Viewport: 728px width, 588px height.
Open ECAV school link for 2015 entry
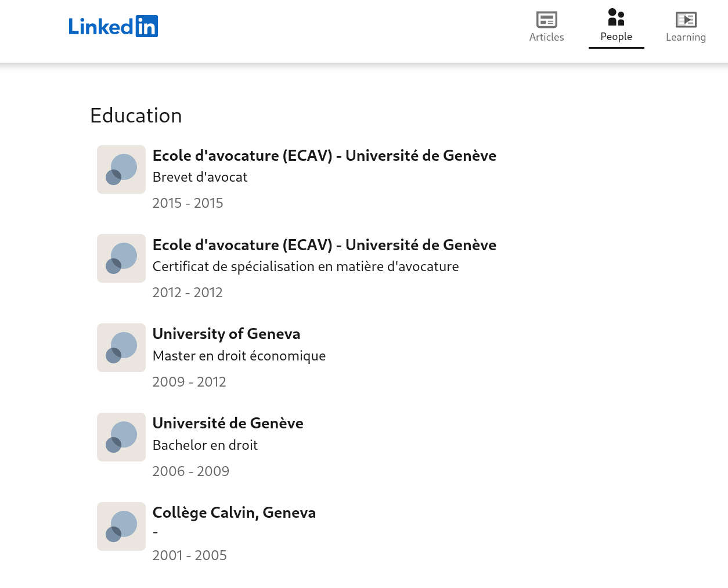point(324,156)
